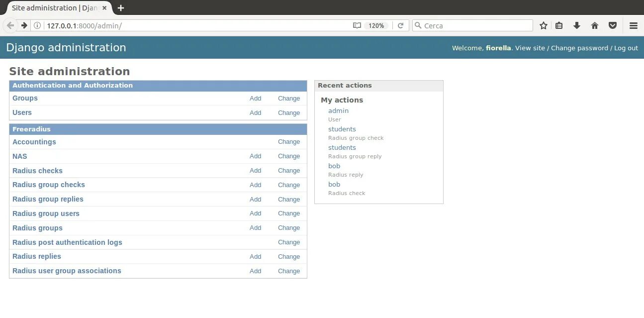The height and width of the screenshot is (318, 644).
Task: Click Change for NAS
Action: coord(289,156)
